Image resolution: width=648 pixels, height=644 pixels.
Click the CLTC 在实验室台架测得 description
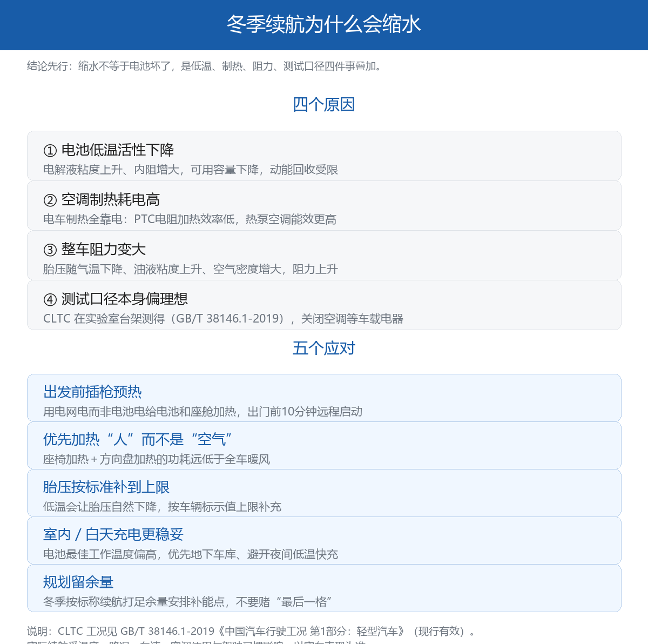pos(224,319)
